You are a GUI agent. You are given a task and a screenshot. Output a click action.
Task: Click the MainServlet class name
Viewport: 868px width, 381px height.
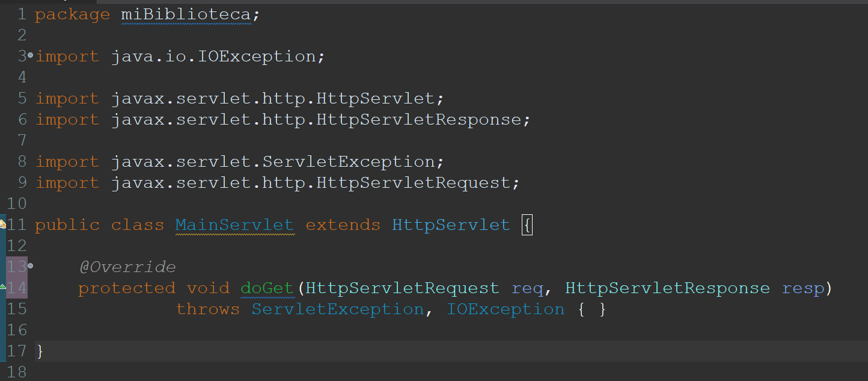234,225
